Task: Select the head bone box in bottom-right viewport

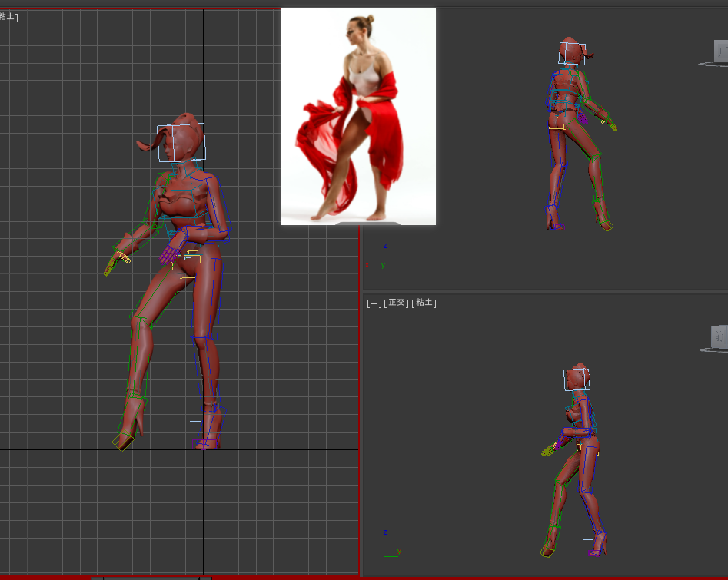Action: pos(577,379)
